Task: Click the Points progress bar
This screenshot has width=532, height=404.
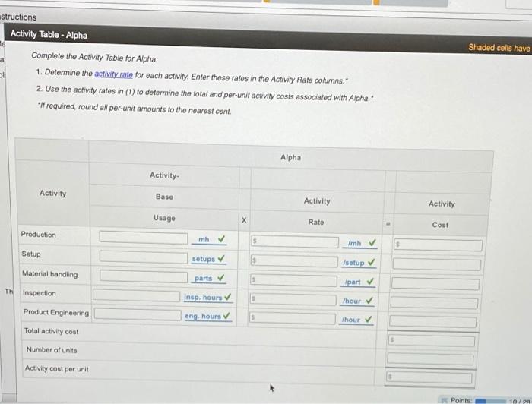Action: point(489,401)
